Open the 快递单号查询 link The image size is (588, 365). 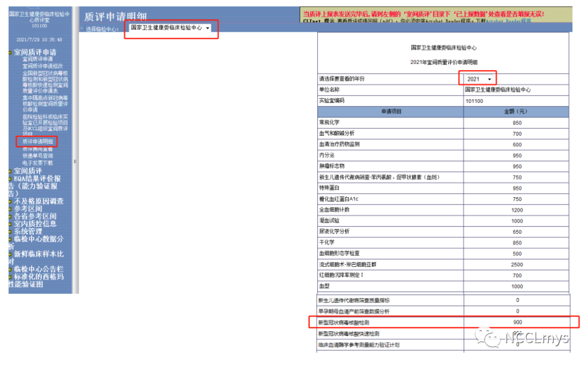coord(38,156)
